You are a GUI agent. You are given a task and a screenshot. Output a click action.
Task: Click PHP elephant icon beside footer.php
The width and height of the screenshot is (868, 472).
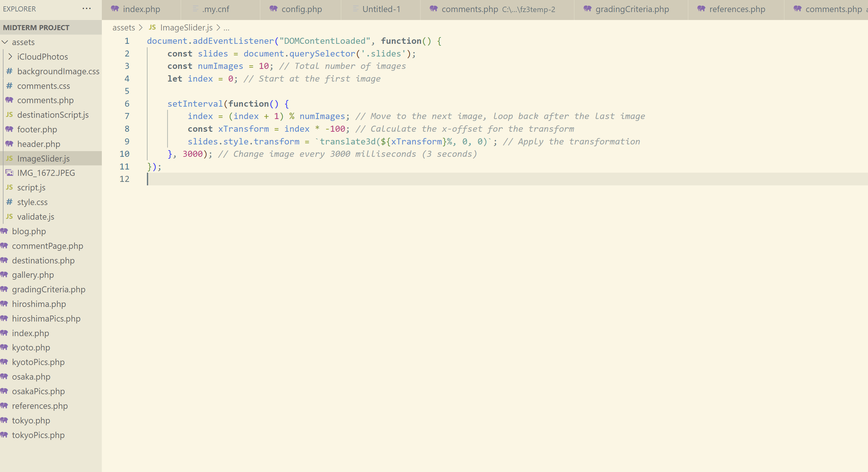[x=10, y=130]
